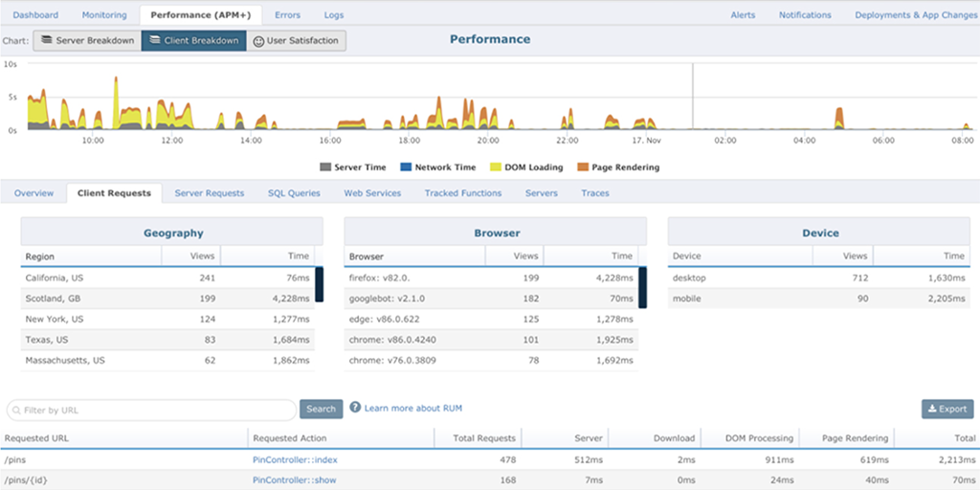Sort by the Download column

tap(655, 438)
